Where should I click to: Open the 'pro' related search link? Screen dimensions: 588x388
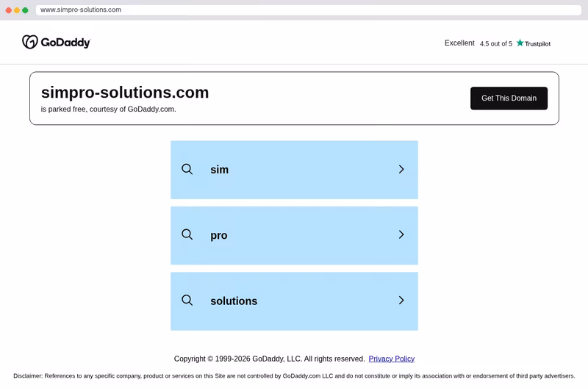pos(295,235)
